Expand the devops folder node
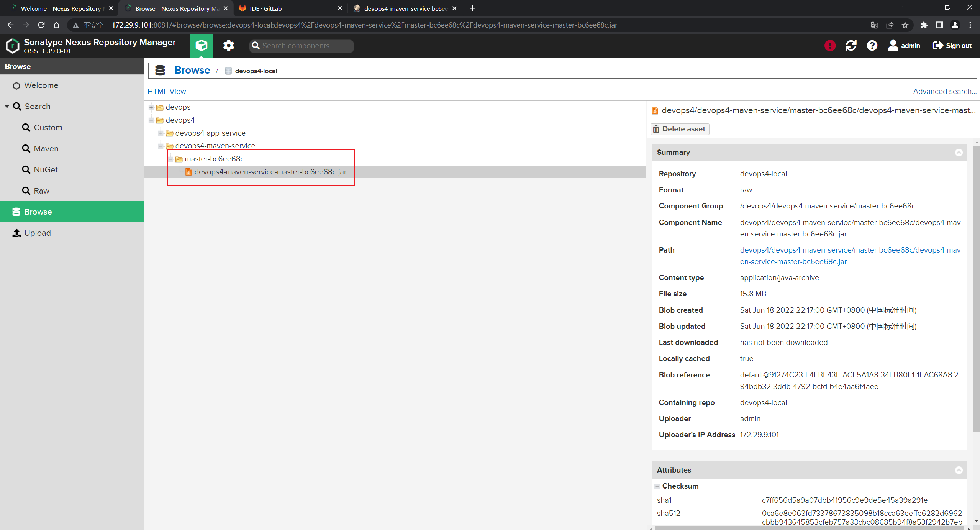The image size is (980, 530). (x=151, y=107)
